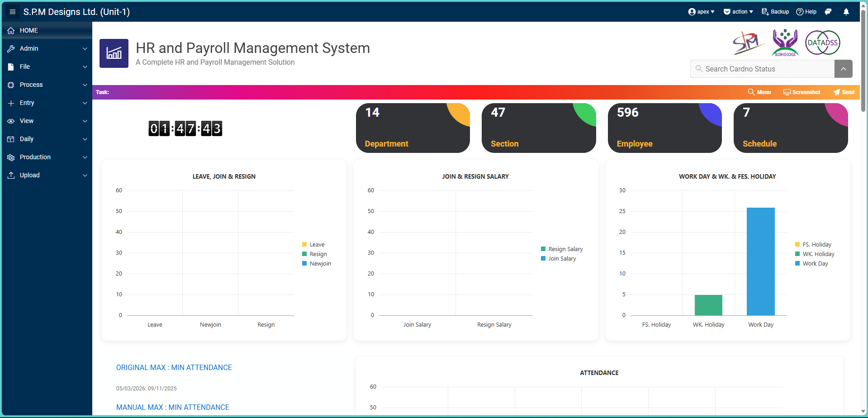Focus the Search Cardno Status field
This screenshot has width=868, height=418.
pos(763,69)
